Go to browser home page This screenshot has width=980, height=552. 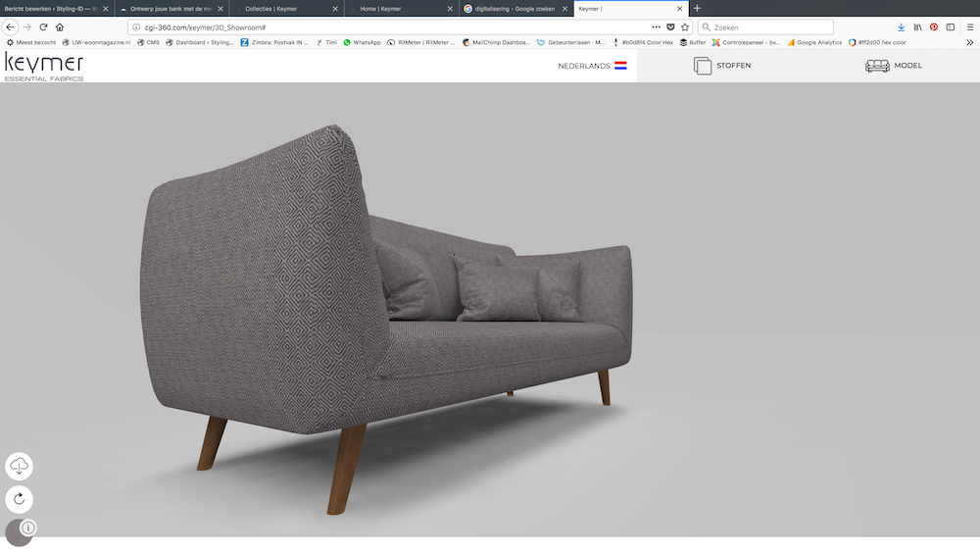click(x=60, y=26)
